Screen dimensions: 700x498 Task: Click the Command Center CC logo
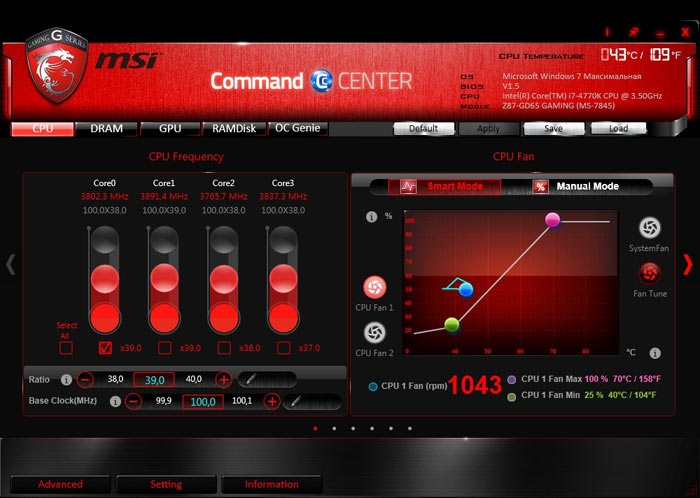(x=321, y=81)
